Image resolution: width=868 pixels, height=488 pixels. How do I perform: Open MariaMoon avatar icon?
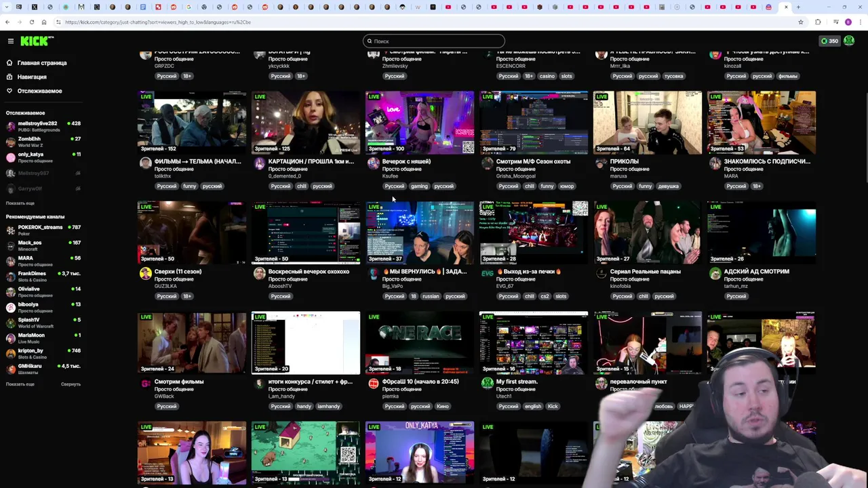click(x=10, y=338)
